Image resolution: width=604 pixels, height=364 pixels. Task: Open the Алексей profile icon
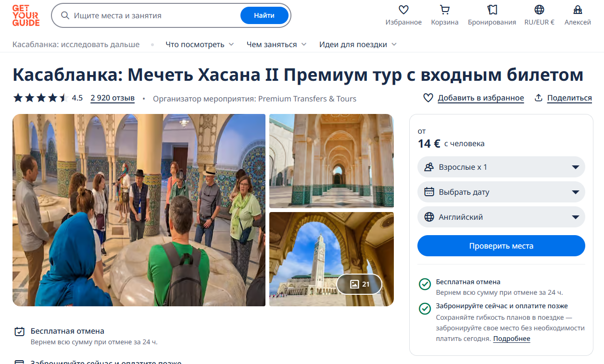coord(578,10)
